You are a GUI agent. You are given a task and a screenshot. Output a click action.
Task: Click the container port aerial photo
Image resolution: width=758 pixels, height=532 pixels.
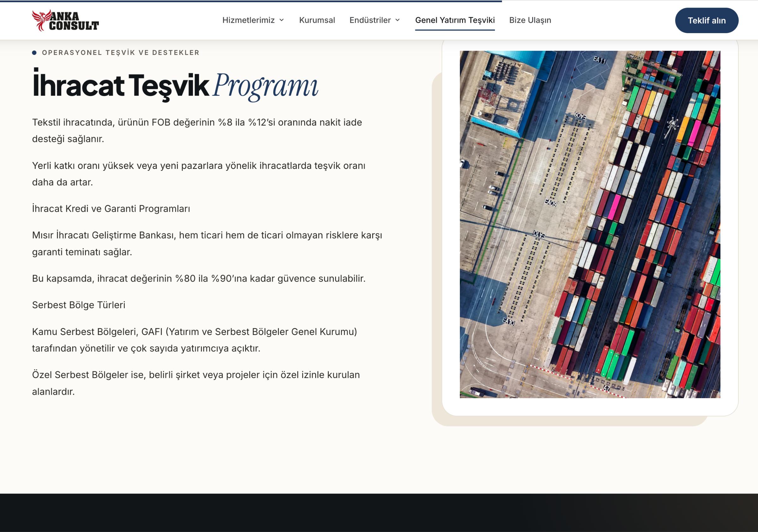tap(590, 224)
